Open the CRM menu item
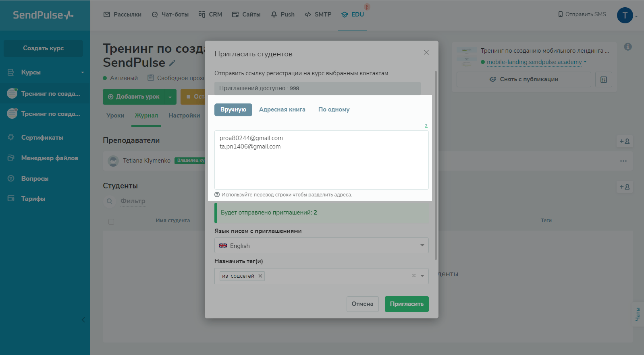644x355 pixels. click(x=210, y=14)
